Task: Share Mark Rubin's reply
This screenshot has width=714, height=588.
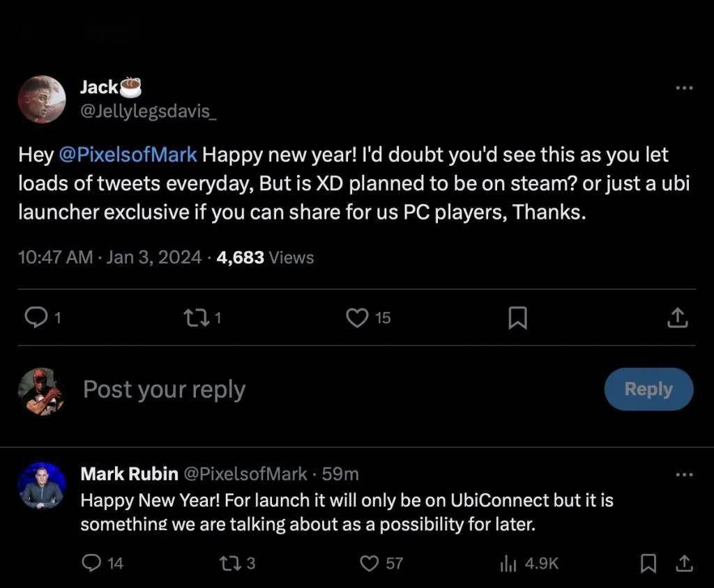Action: click(x=684, y=563)
